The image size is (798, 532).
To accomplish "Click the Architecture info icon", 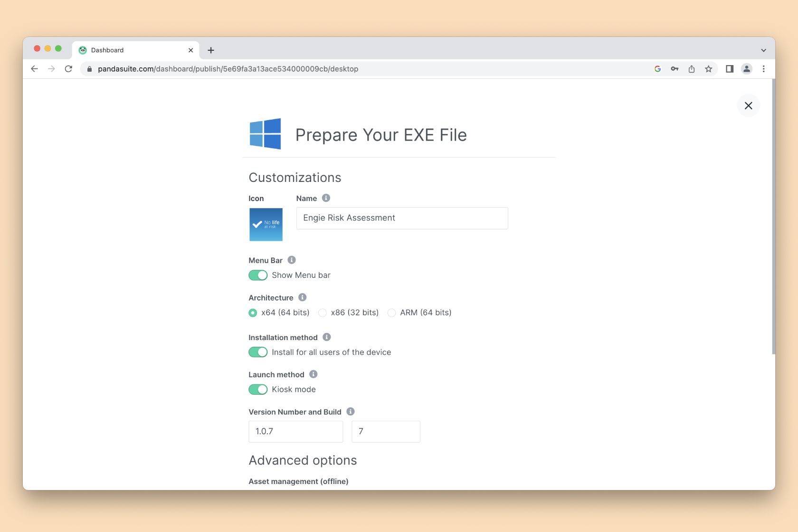I will pyautogui.click(x=302, y=297).
